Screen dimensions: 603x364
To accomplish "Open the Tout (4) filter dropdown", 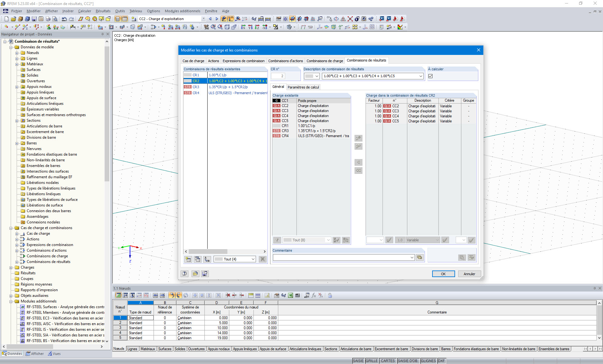I will pyautogui.click(x=253, y=259).
